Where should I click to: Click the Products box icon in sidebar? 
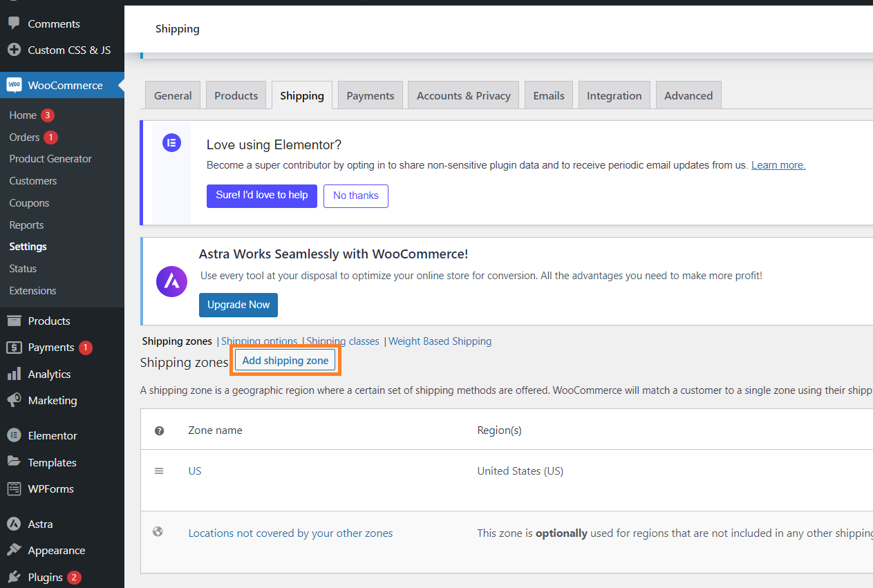click(14, 321)
